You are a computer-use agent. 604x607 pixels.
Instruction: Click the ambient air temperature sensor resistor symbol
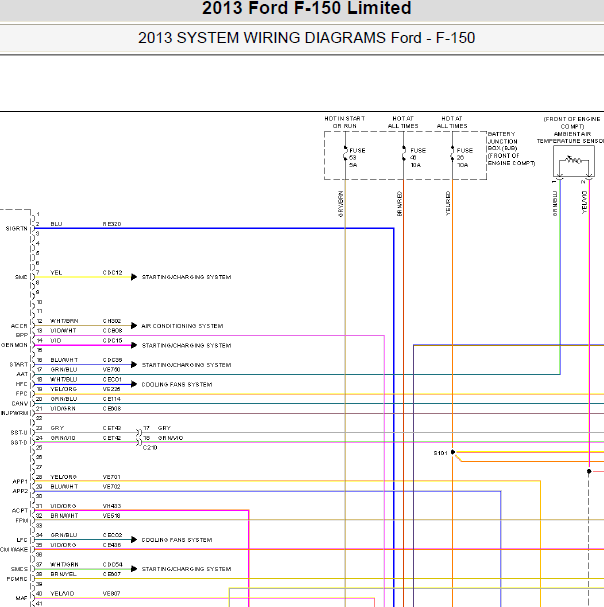pyautogui.click(x=573, y=159)
